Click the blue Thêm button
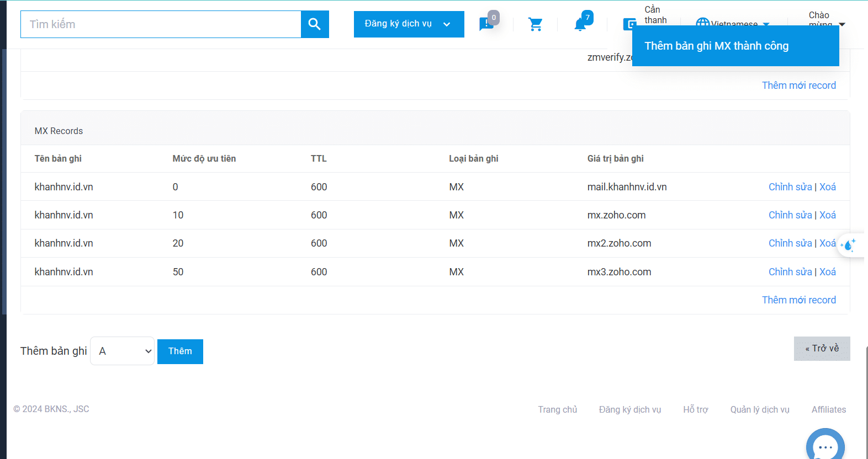This screenshot has height=459, width=868. click(180, 351)
